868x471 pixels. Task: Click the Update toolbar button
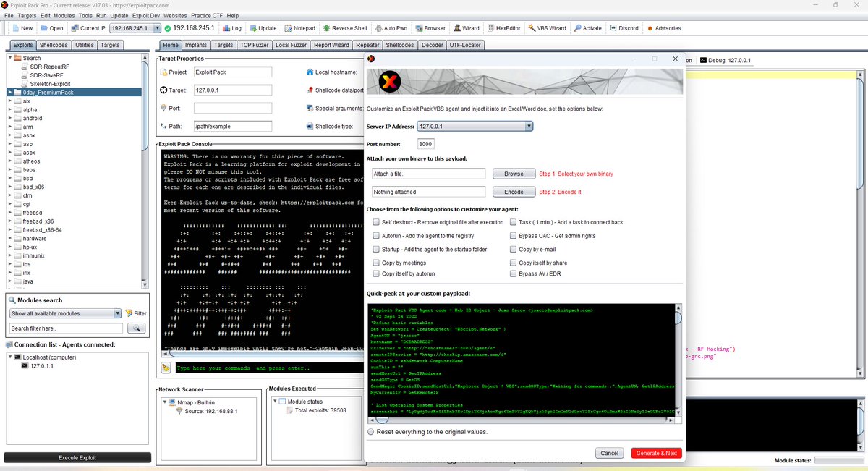tap(262, 28)
